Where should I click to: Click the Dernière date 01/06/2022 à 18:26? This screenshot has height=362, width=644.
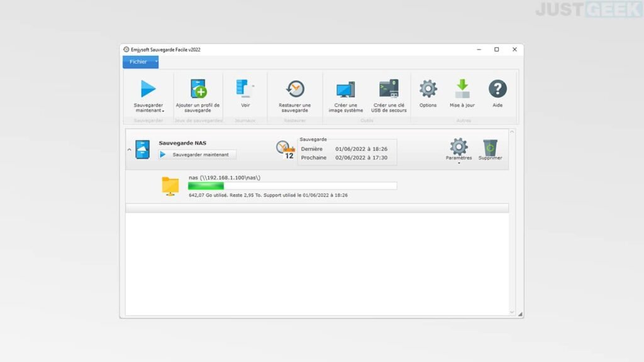[x=362, y=149]
